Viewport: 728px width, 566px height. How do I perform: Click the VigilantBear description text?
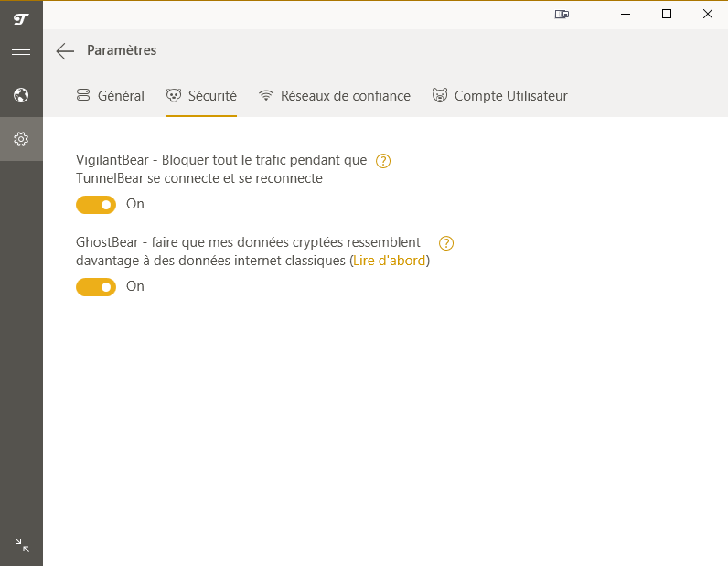coord(221,169)
